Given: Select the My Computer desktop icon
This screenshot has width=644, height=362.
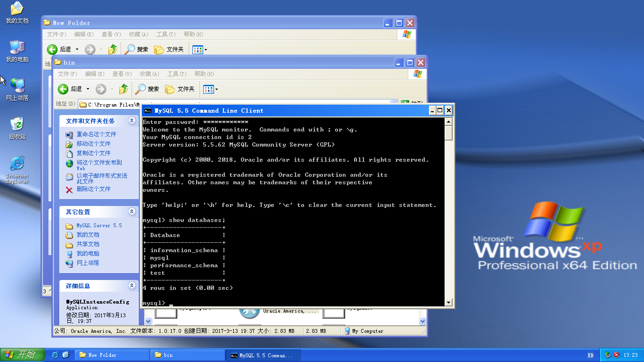Looking at the screenshot, I should (17, 51).
